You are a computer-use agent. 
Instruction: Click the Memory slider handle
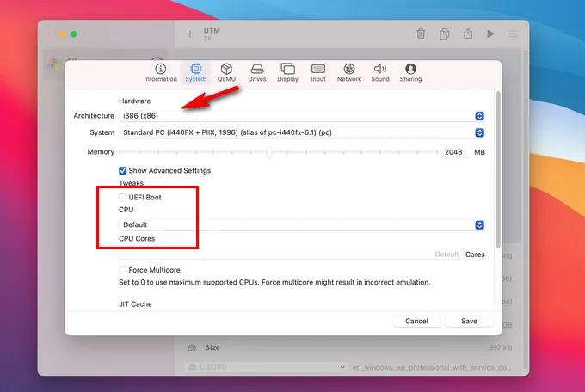coord(269,152)
